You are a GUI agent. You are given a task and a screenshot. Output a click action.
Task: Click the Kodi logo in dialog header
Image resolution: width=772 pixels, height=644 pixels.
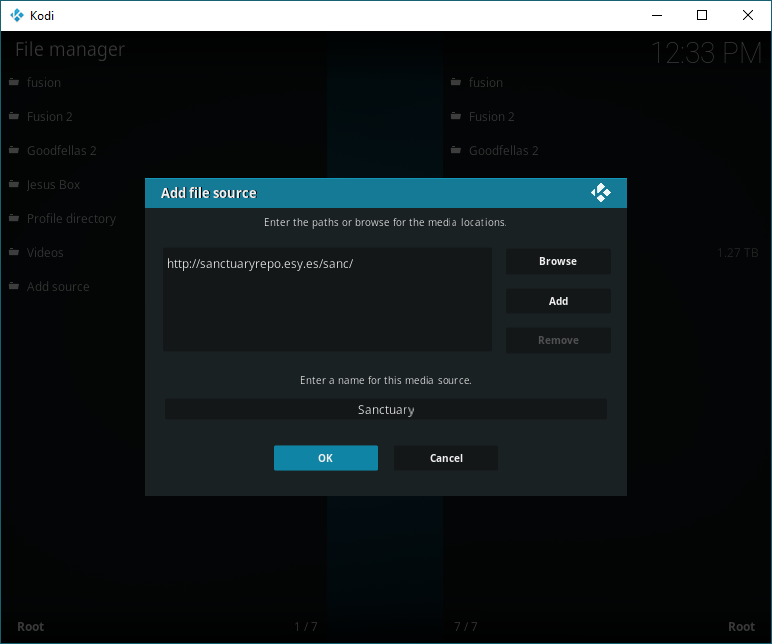601,193
